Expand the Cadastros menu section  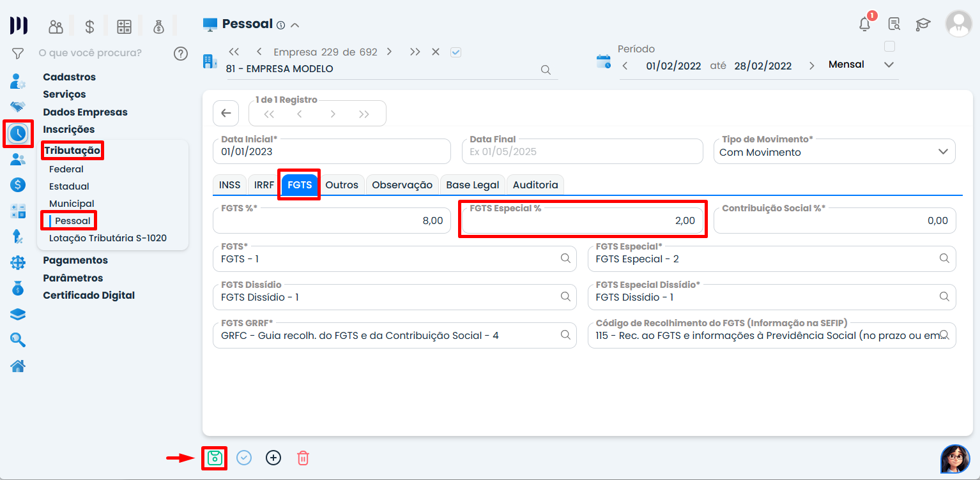tap(70, 77)
